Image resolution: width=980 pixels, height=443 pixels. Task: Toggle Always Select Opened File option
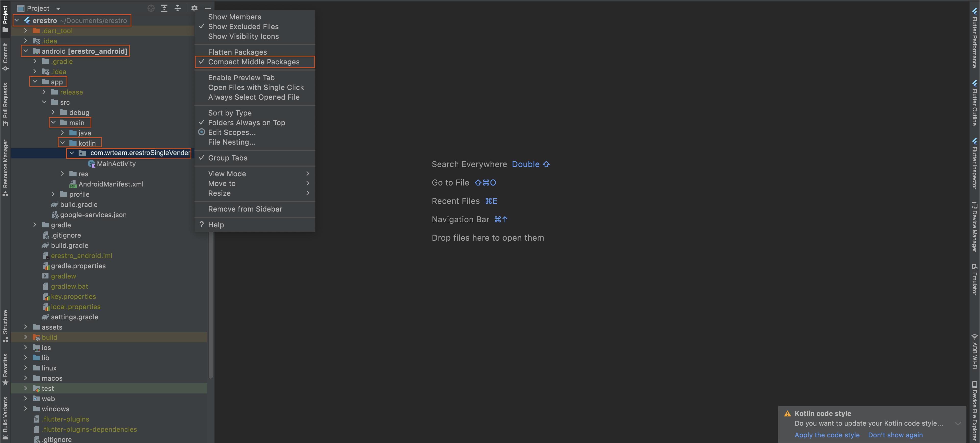(x=254, y=97)
